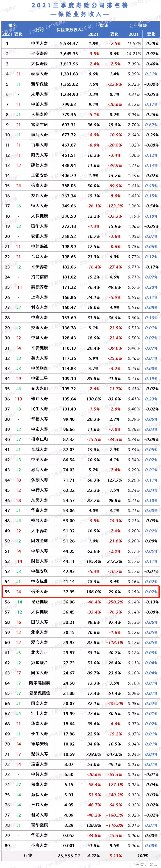Select company name 新华保险

[x=39, y=84]
